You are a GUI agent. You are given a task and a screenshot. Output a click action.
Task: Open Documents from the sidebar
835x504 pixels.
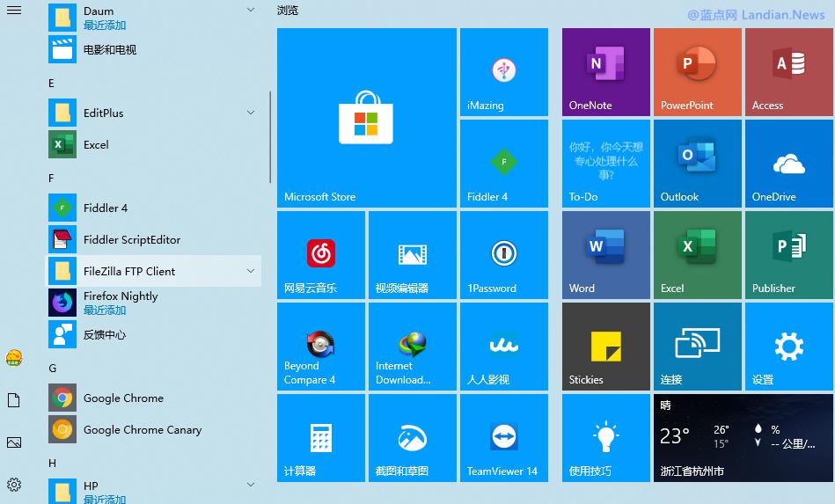tap(14, 400)
